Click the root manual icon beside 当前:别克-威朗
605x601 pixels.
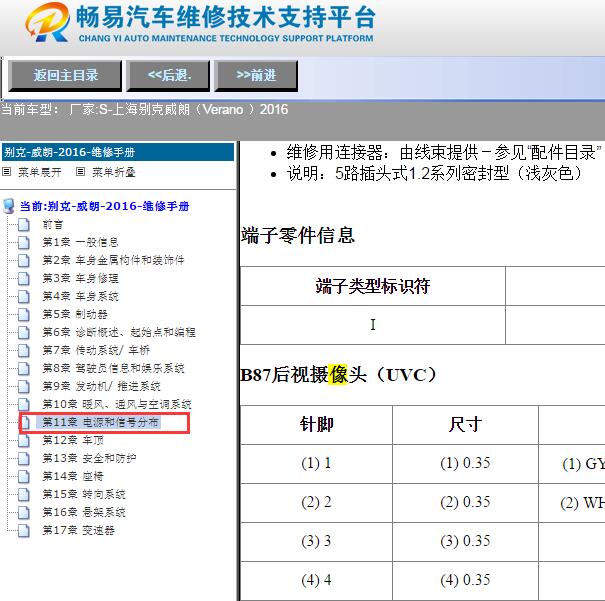[x=9, y=206]
